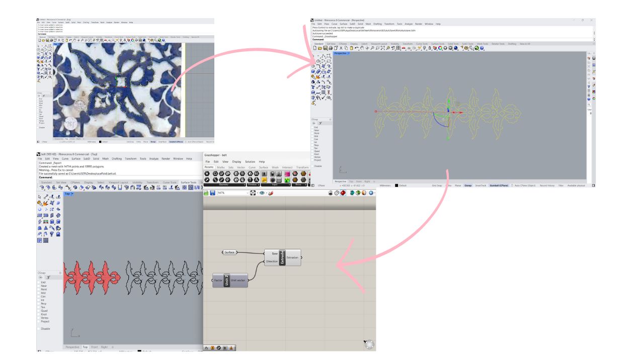Toggle Osnap button in Perspective status bar
644x362 pixels.
pos(468,186)
